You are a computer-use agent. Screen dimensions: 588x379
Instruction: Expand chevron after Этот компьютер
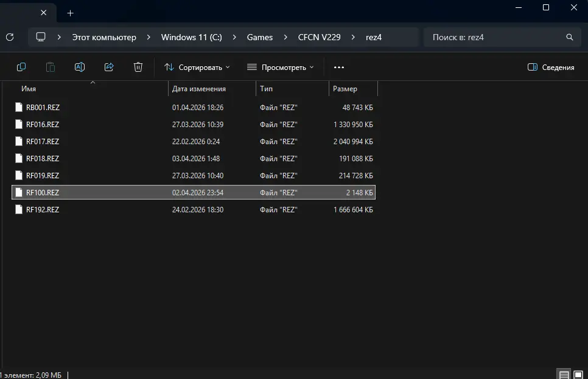coord(149,37)
